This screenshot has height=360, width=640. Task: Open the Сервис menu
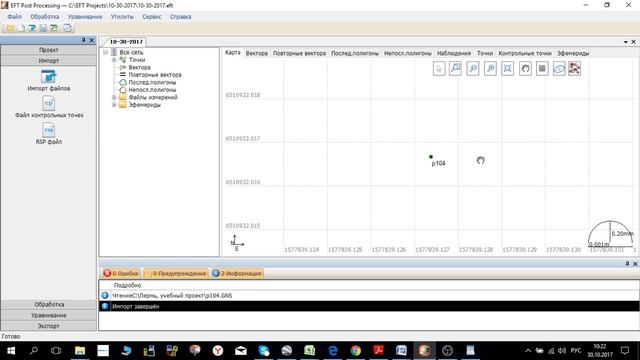click(x=152, y=17)
